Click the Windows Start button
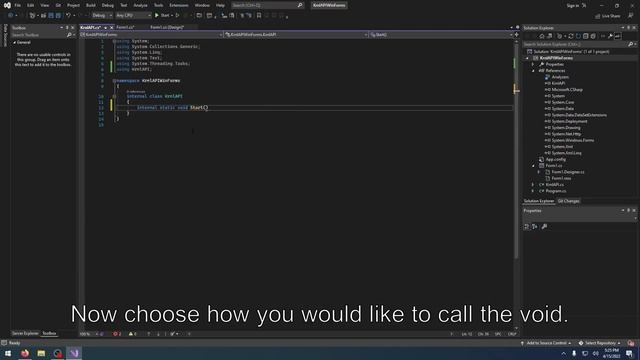The height and width of the screenshot is (360, 640). (x=8, y=353)
